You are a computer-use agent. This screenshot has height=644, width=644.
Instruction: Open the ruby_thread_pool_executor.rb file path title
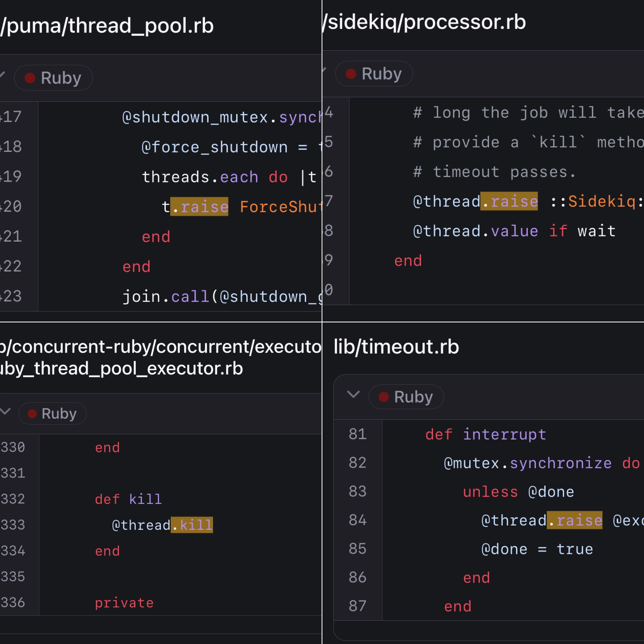(122, 368)
